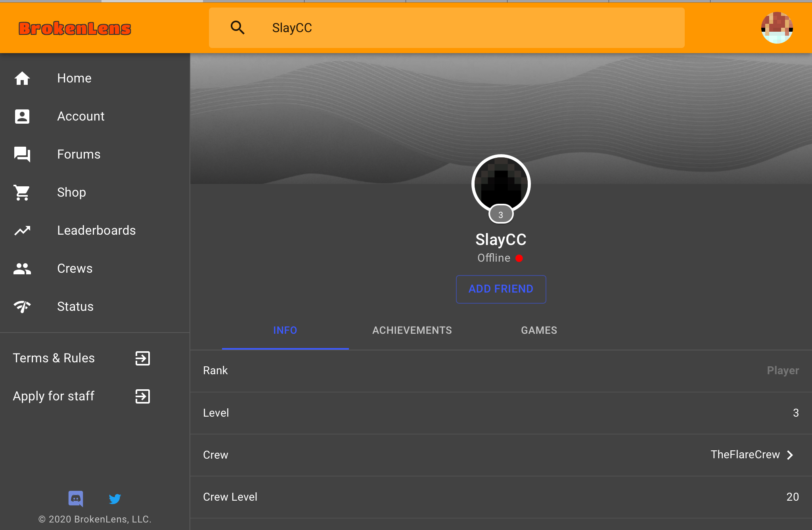The height and width of the screenshot is (530, 812).
Task: Click the Add Friend button
Action: click(501, 289)
